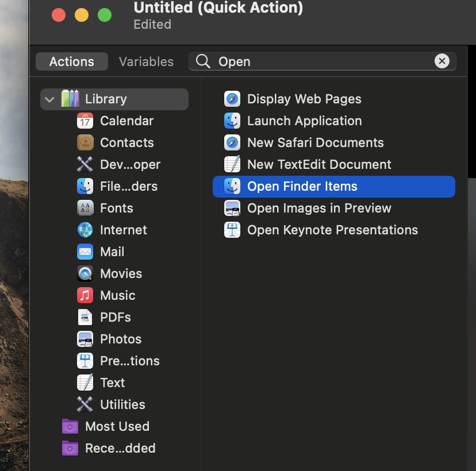Click Safari icon beside Display Web Pages
The height and width of the screenshot is (471, 476).
(x=232, y=99)
